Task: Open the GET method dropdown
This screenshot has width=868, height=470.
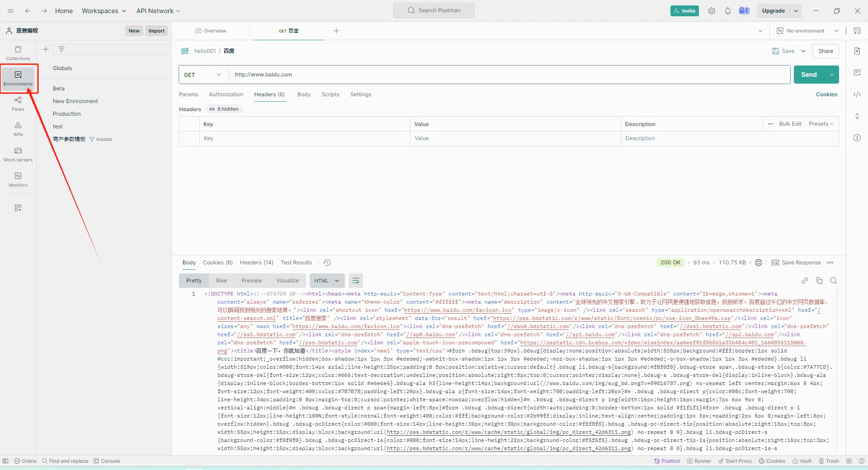Action: tap(203, 75)
